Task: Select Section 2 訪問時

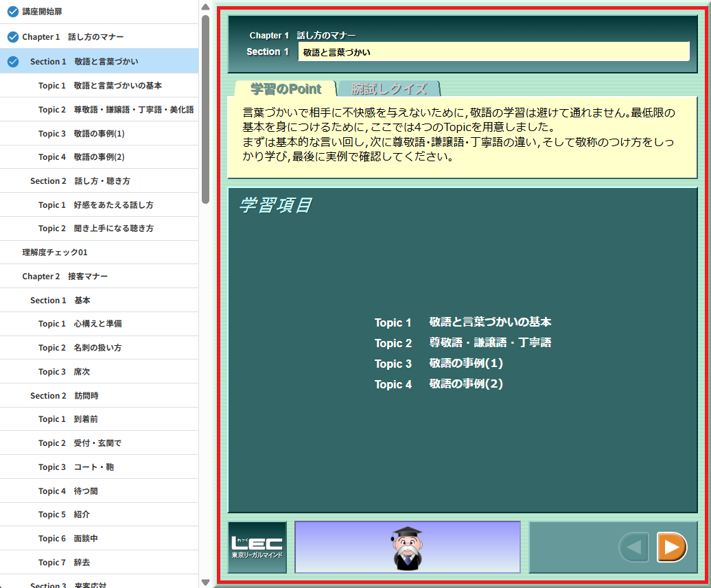Action: click(x=100, y=396)
